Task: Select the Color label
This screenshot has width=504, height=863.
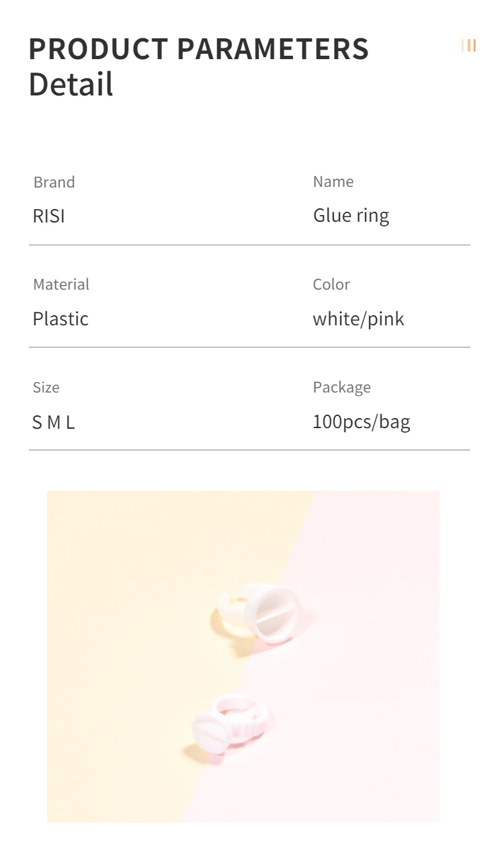Action: pos(331,284)
